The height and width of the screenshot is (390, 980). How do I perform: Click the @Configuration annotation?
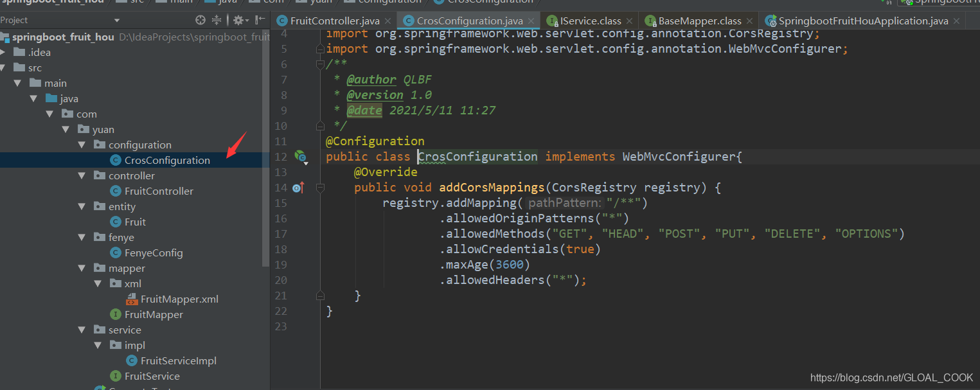375,141
